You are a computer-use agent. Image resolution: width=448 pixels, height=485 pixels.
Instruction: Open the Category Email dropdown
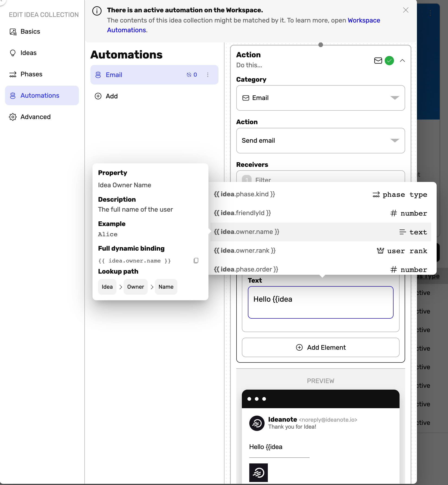(320, 98)
